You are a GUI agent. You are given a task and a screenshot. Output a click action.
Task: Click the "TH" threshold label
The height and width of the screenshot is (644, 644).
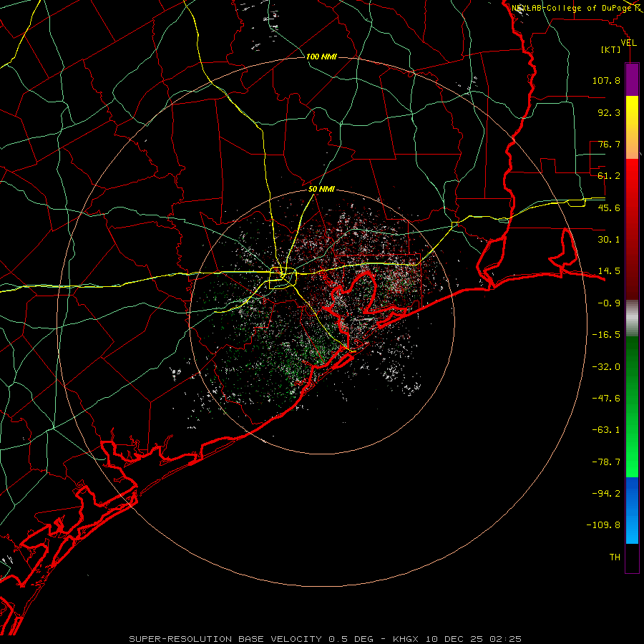point(615,557)
